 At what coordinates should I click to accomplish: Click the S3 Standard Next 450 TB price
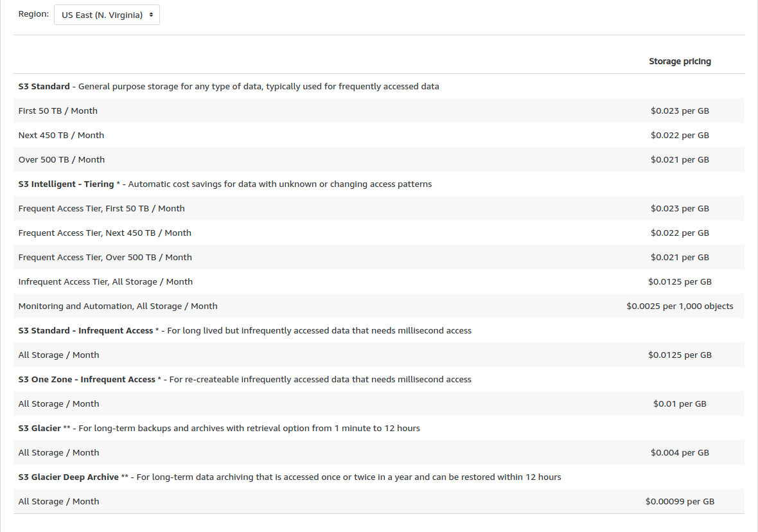tap(680, 135)
